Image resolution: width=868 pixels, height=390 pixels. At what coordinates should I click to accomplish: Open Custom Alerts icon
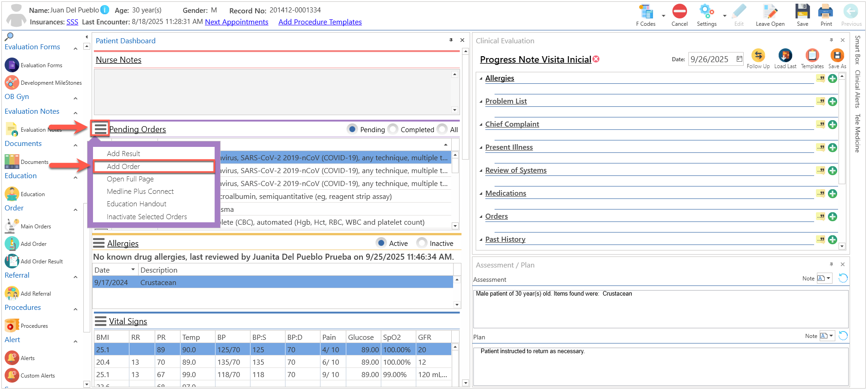pyautogui.click(x=12, y=375)
